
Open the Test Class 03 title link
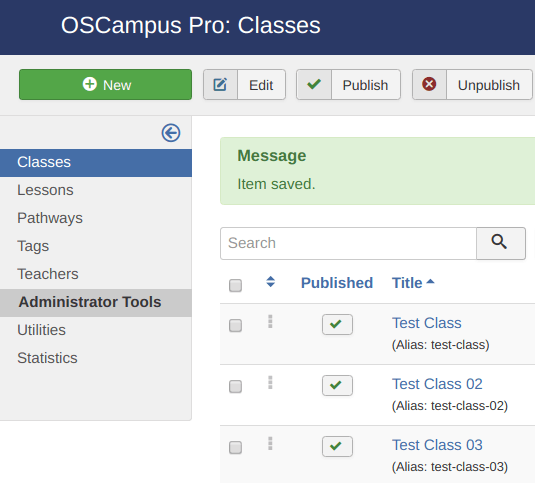[437, 445]
